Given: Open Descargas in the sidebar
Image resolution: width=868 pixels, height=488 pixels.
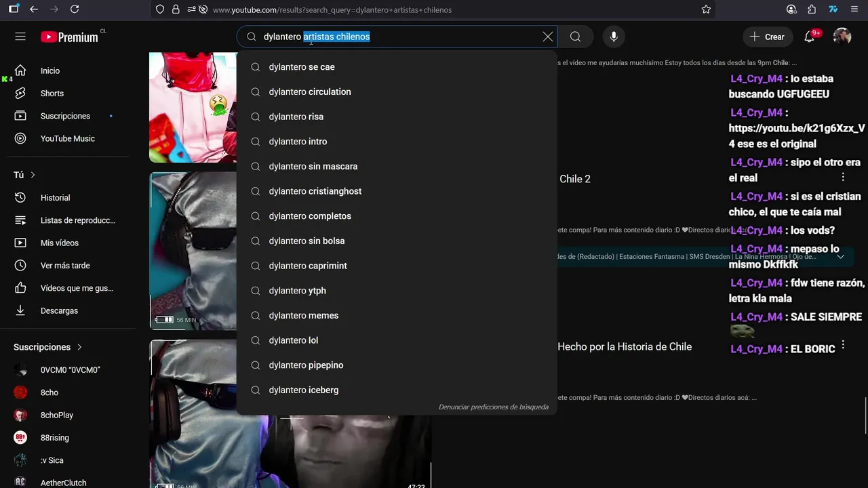Looking at the screenshot, I should [x=68, y=310].
